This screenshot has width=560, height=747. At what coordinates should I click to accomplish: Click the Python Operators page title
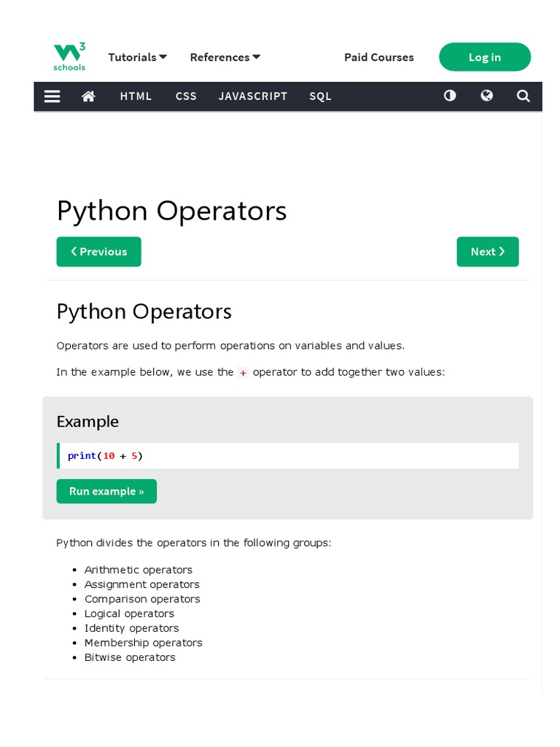coord(171,211)
